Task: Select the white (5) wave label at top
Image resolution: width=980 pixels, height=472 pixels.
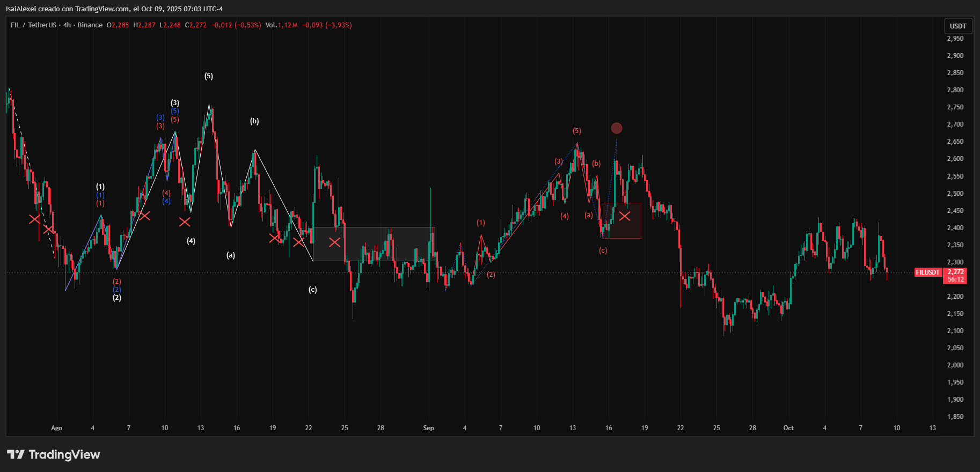Action: [x=209, y=76]
